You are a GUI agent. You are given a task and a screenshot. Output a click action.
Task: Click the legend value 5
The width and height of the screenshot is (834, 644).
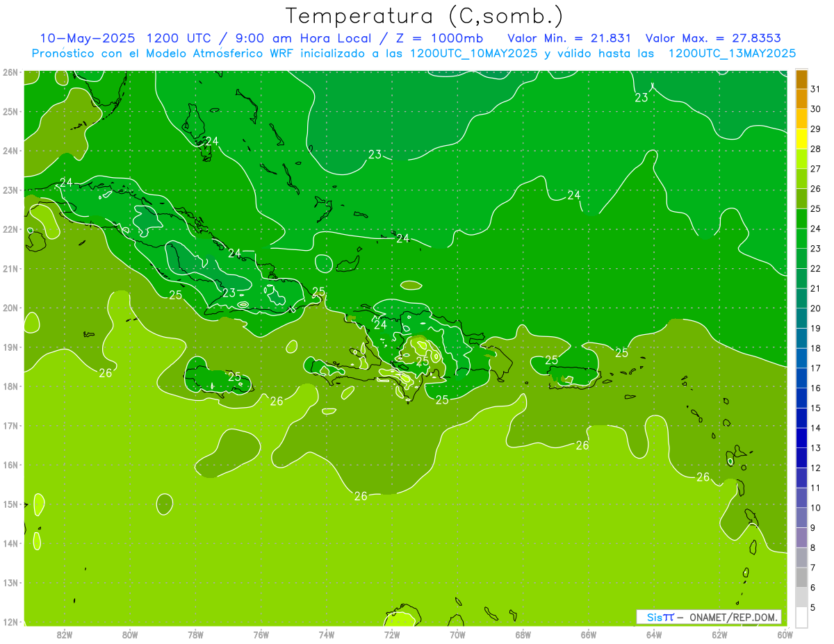(x=813, y=608)
